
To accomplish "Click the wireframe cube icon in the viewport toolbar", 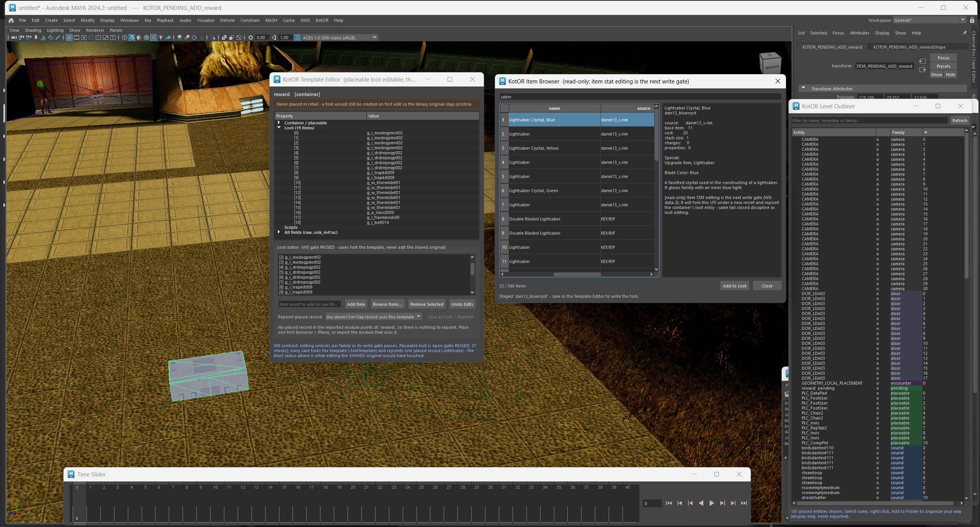I will point(124,38).
